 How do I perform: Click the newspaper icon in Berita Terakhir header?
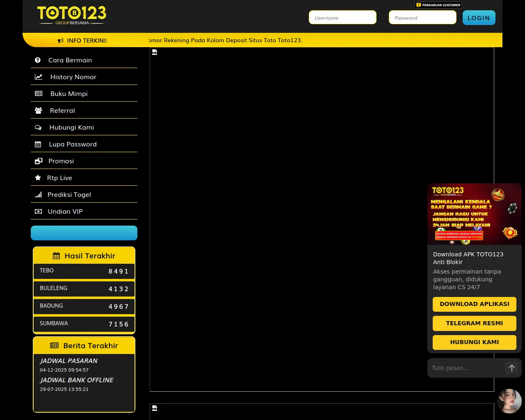(54, 345)
